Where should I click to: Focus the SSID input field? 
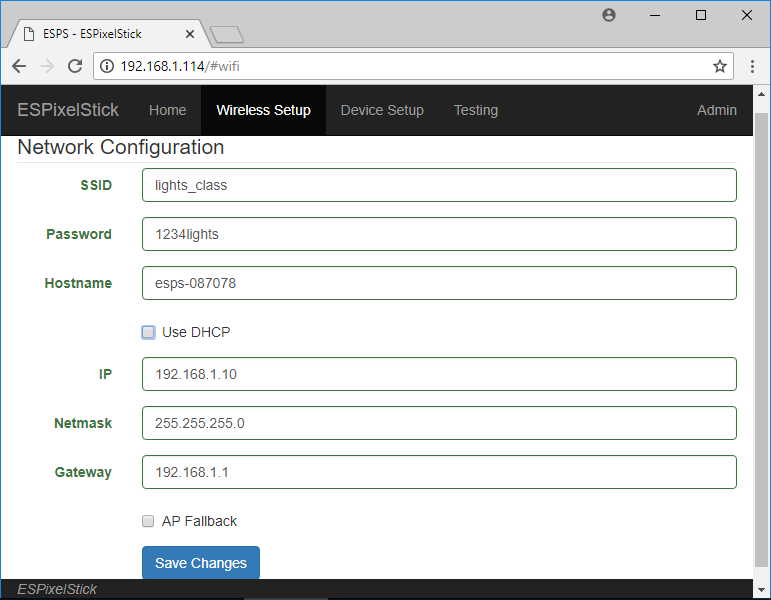tap(439, 185)
